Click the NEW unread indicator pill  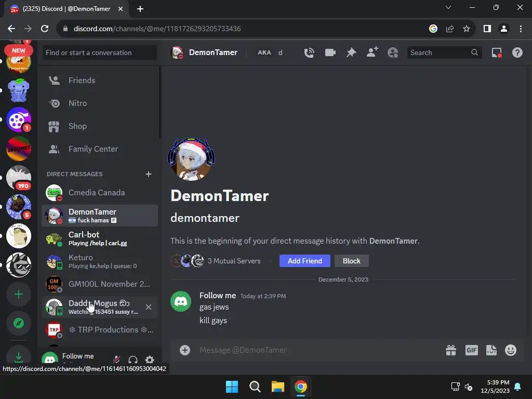(19, 50)
